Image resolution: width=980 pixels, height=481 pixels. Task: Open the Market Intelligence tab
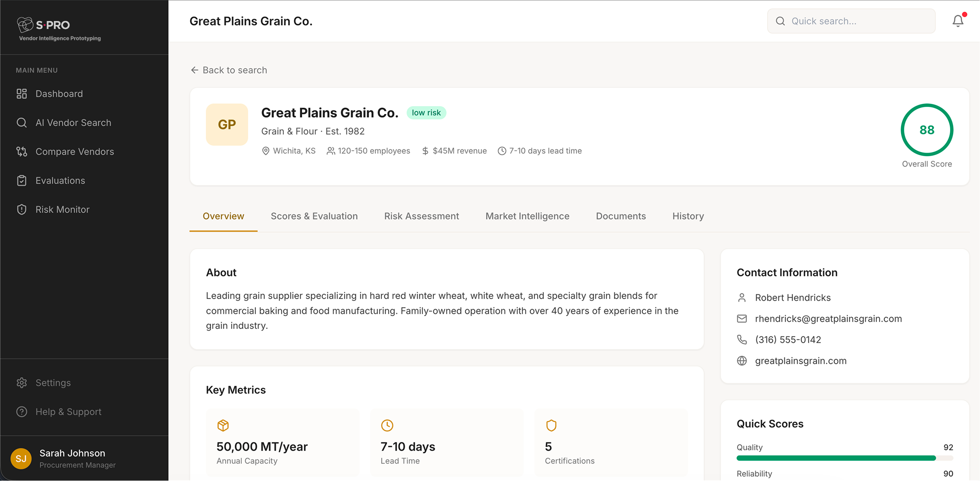[x=527, y=216]
